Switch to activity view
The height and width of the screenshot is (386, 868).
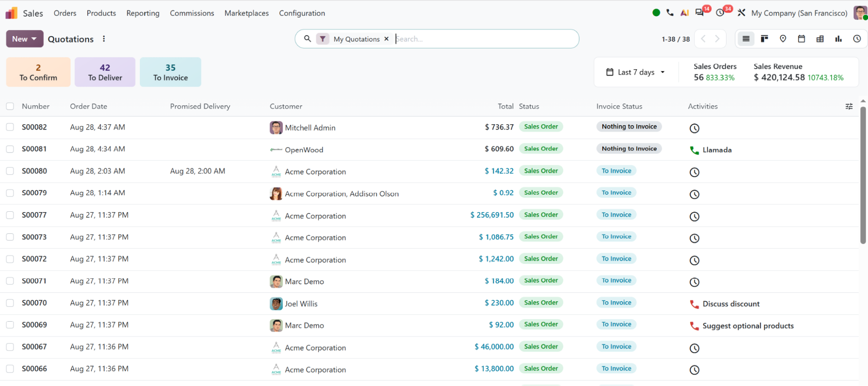click(857, 39)
